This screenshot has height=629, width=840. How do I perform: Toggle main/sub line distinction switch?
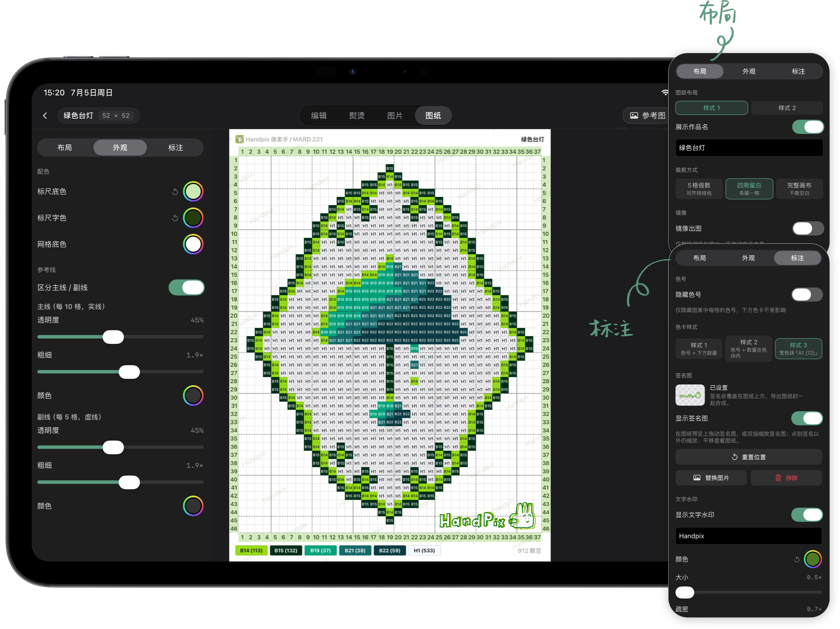click(186, 288)
